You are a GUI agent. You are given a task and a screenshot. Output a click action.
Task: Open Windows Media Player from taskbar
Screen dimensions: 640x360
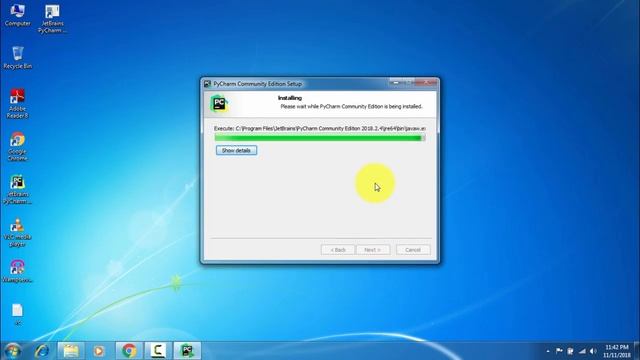coord(99,351)
